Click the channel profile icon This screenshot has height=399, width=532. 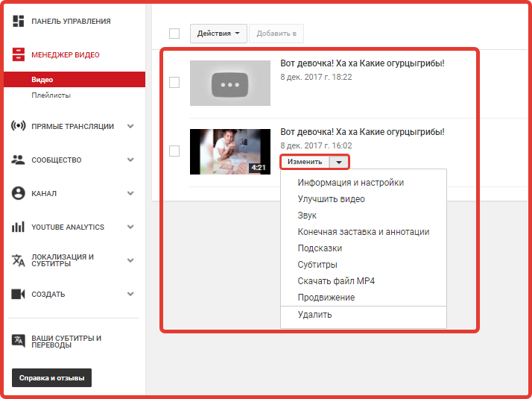click(x=19, y=193)
